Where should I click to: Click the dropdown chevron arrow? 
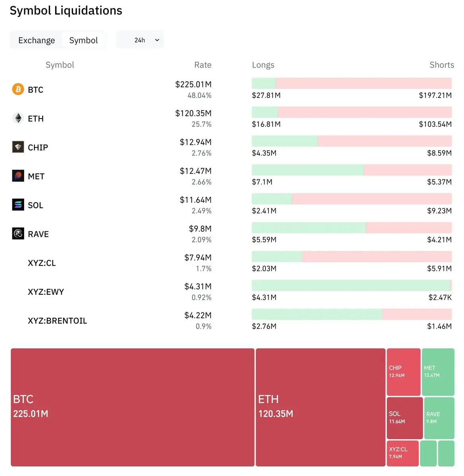[x=157, y=40]
